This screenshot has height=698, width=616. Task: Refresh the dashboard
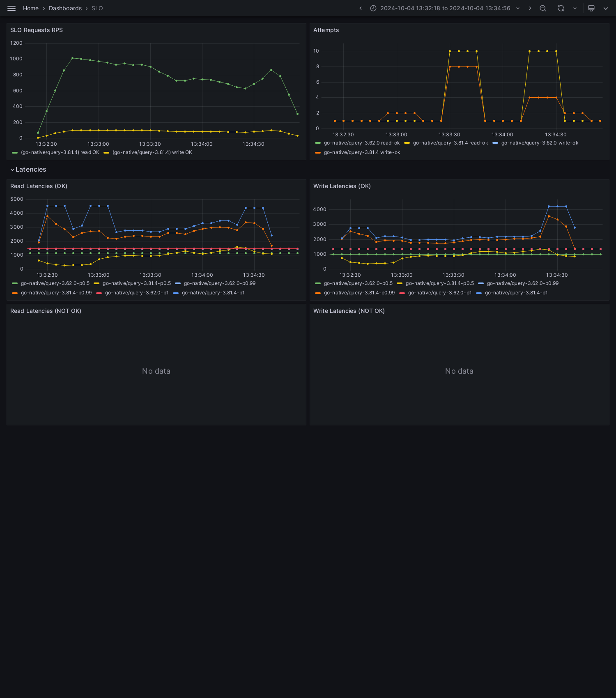tap(561, 8)
